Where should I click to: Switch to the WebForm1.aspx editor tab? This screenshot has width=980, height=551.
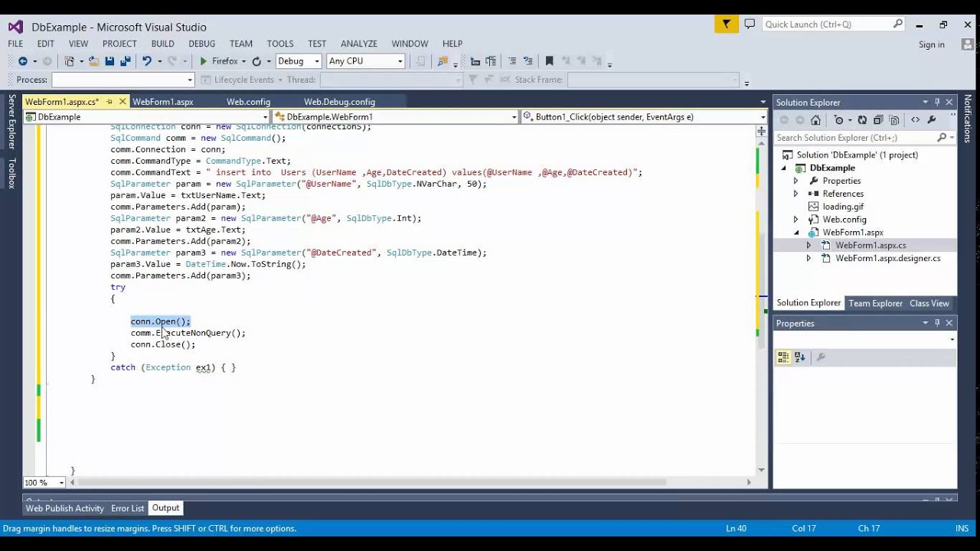tap(163, 102)
